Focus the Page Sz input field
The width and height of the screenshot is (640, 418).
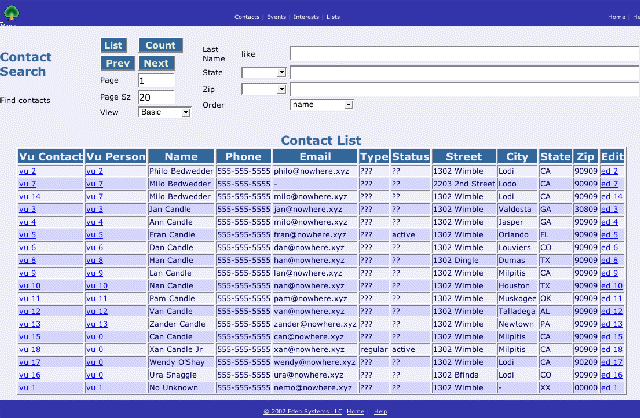coord(156,97)
